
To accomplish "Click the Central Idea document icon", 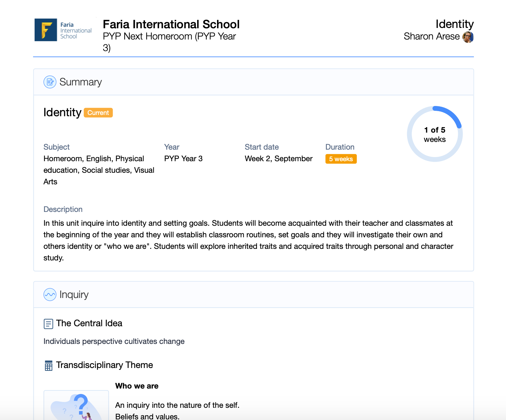I will tap(48, 324).
